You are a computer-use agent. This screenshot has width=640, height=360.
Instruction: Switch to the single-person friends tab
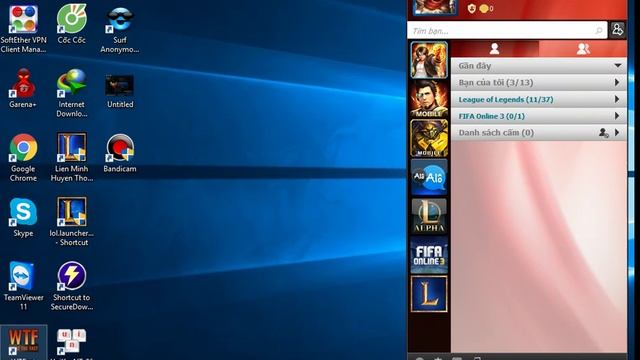pyautogui.click(x=495, y=49)
